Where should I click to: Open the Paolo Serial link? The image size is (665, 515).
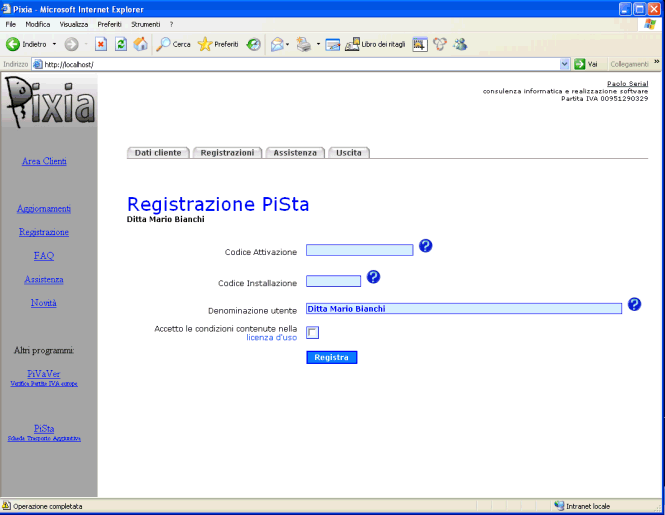click(627, 84)
